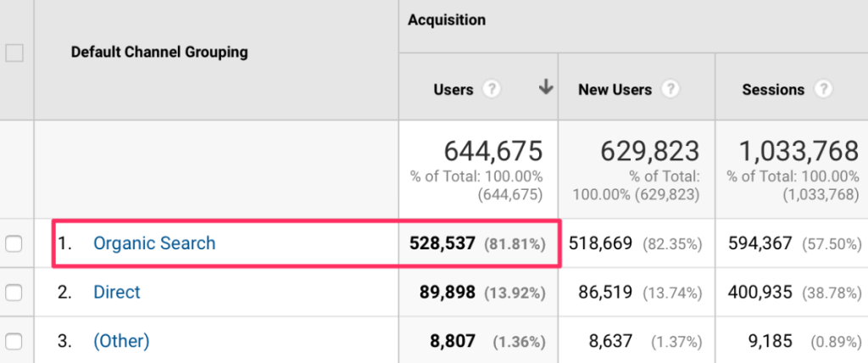Viewport: 868px width, 363px height.
Task: Select Direct new users value 86,519
Action: pyautogui.click(x=606, y=292)
